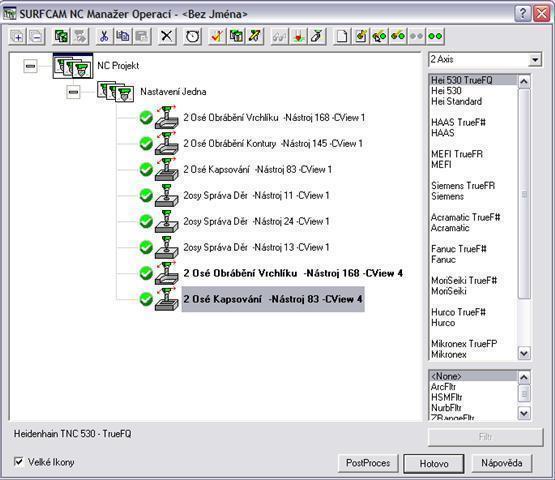Click the tool with green dots icon

(x=398, y=36)
